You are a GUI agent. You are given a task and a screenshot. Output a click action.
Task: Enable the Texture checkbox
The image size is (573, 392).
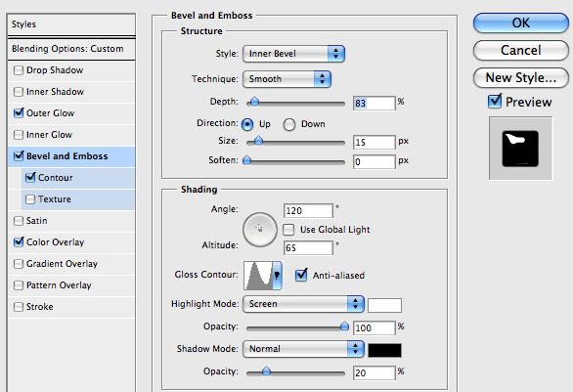point(30,199)
